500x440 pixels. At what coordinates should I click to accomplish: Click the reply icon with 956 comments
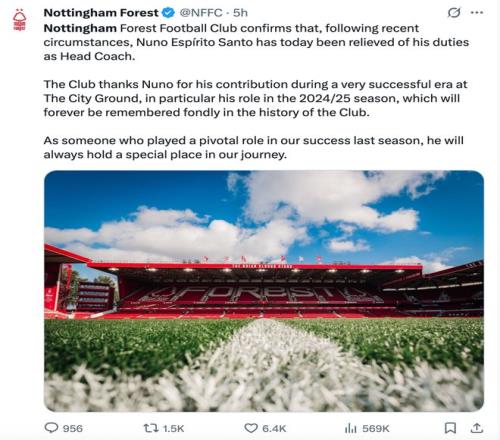tap(51, 428)
